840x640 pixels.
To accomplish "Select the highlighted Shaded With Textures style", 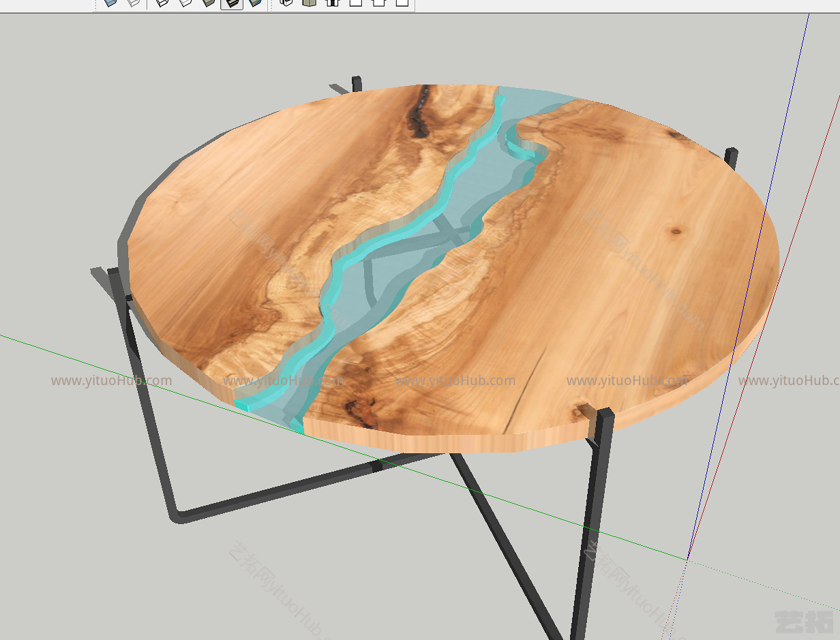I will point(232,3).
